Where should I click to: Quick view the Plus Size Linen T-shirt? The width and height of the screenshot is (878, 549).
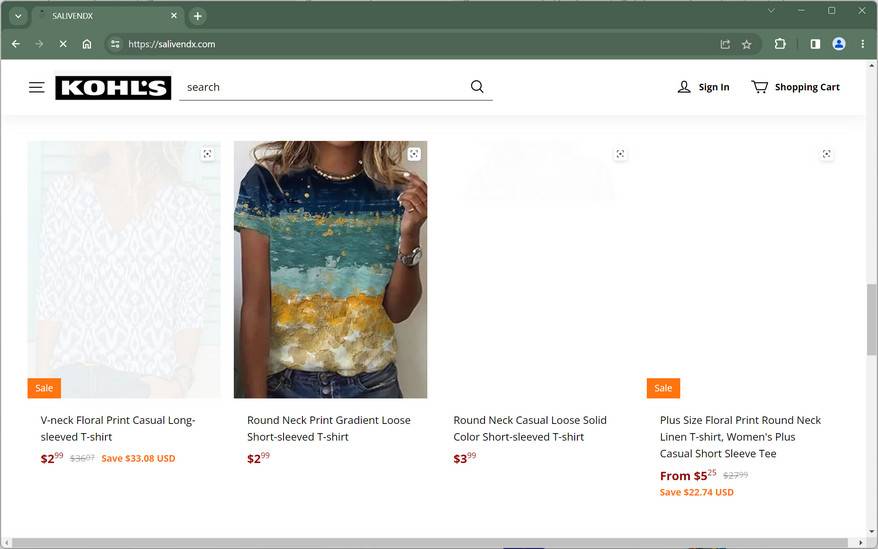pos(827,154)
